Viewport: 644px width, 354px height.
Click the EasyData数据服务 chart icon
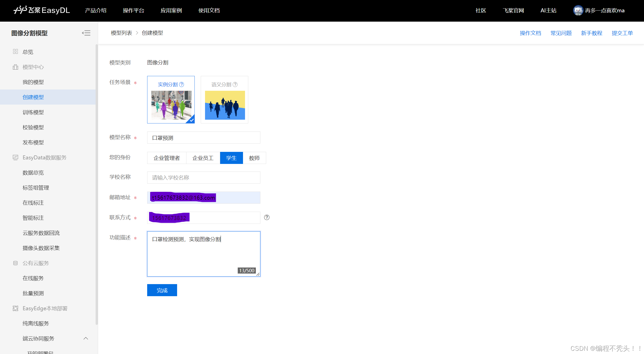[15, 157]
